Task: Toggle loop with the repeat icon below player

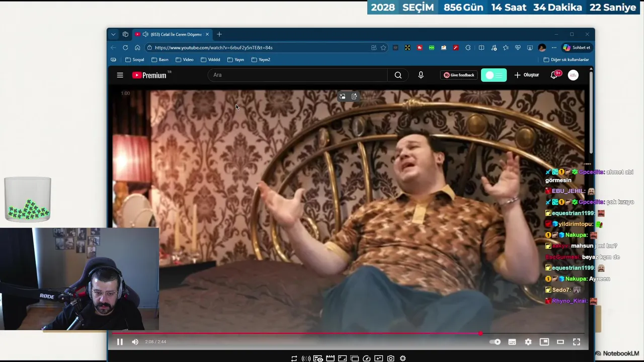Action: [x=294, y=358]
